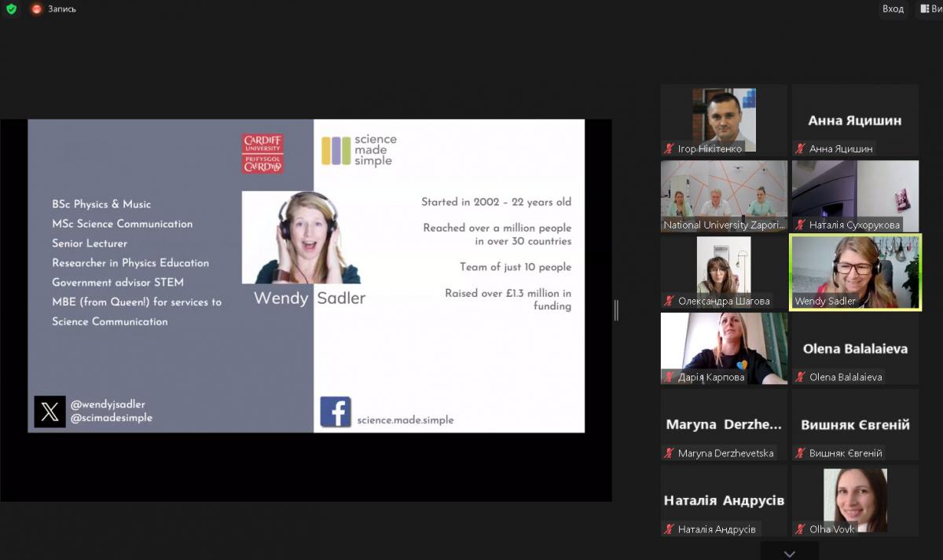Click muted mic icon of Олександра Шагова
The width and height of the screenshot is (943, 560).
click(x=669, y=301)
